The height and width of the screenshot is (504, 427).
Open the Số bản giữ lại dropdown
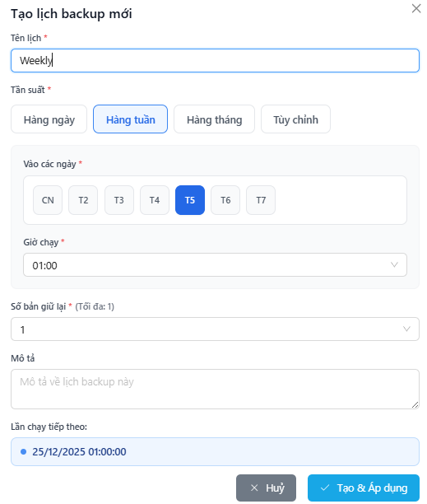coord(215,329)
